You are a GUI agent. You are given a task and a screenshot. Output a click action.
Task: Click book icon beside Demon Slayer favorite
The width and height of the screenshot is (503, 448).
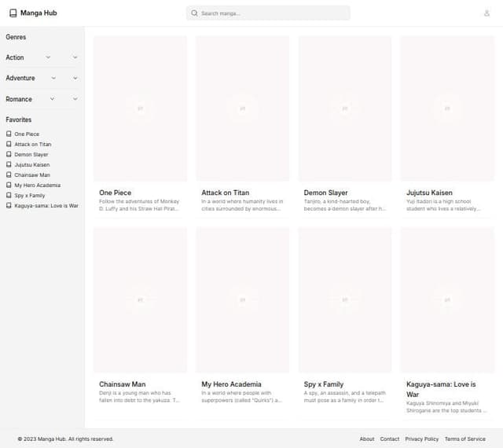(x=9, y=154)
